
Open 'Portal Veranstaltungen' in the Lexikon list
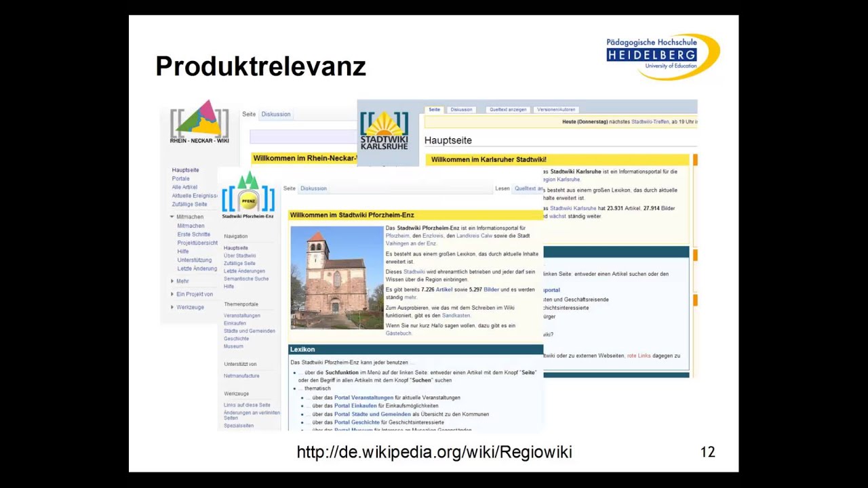pos(363,398)
